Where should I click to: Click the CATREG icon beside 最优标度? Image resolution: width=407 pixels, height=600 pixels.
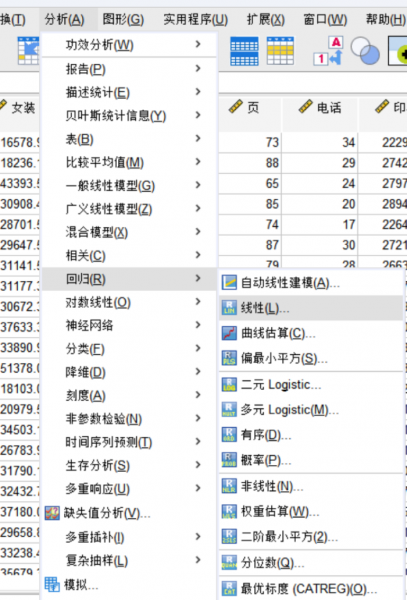click(x=229, y=588)
